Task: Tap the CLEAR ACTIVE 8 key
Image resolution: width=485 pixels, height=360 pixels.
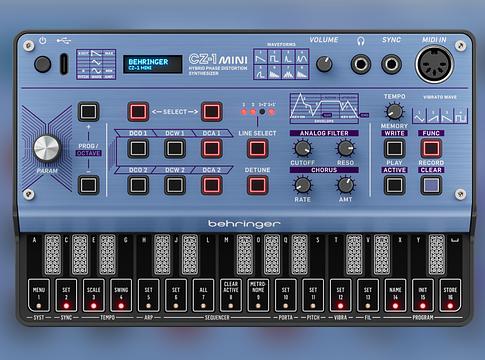Action: click(x=231, y=295)
